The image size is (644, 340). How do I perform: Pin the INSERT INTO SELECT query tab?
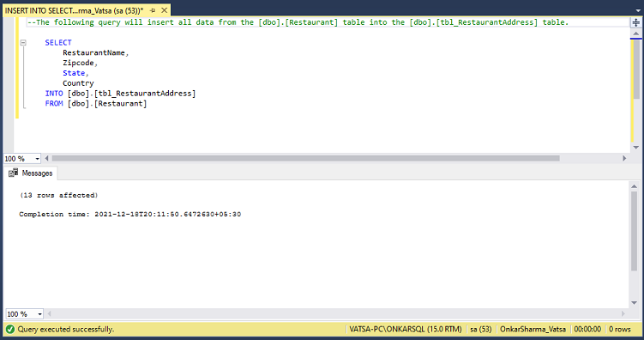tap(153, 10)
